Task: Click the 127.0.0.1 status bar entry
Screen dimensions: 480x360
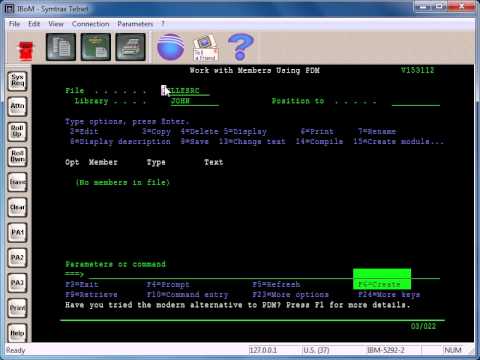Action: 263,350
